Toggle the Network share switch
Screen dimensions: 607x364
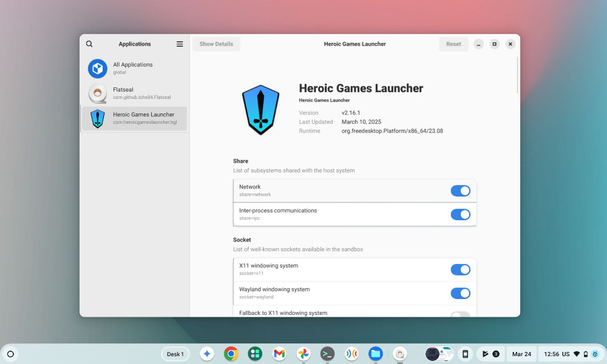click(x=460, y=190)
